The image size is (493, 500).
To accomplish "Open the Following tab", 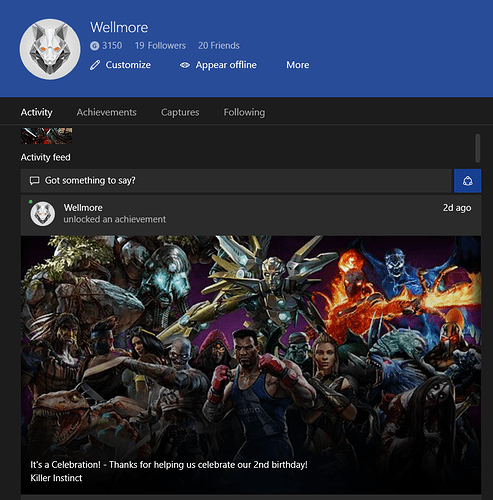I will pos(244,112).
